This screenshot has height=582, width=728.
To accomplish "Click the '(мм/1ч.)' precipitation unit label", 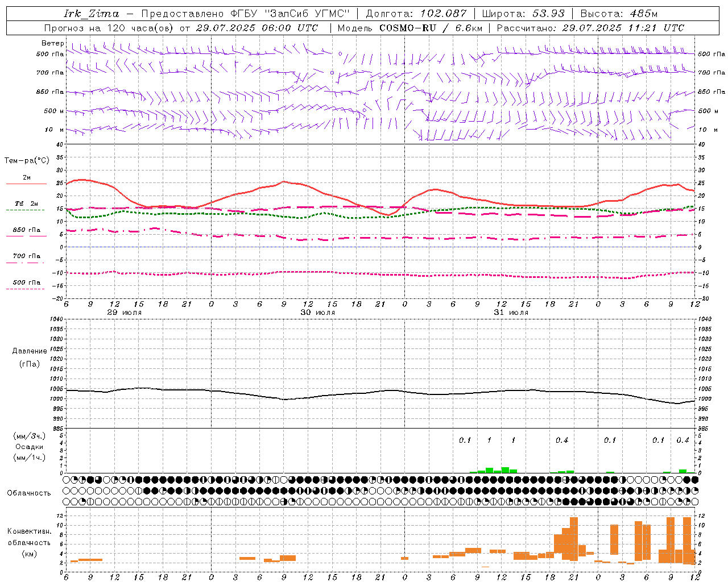I will (x=29, y=458).
